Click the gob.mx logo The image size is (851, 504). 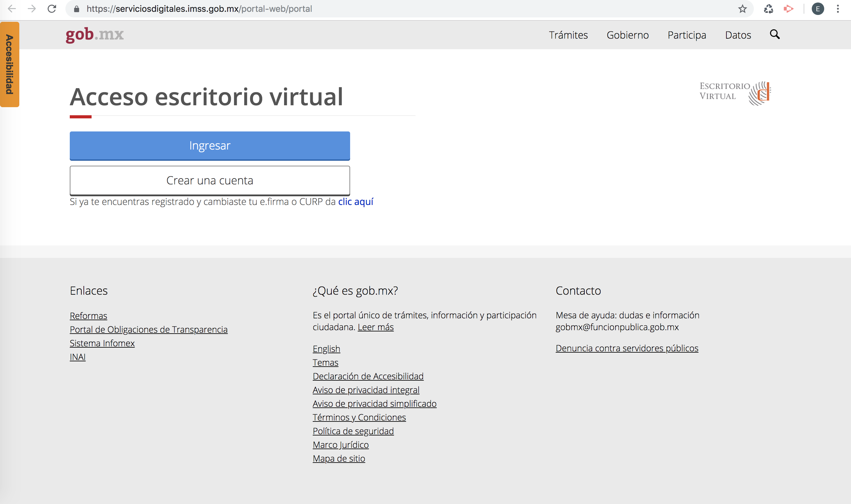pos(95,35)
